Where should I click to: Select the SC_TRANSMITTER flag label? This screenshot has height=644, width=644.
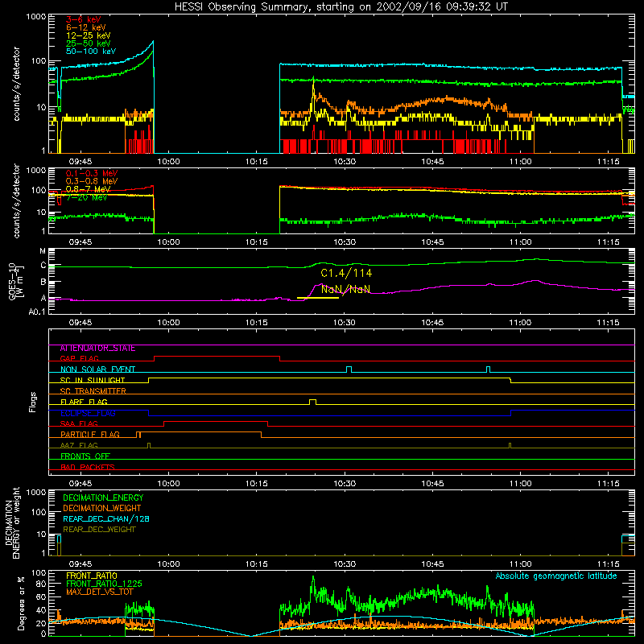click(93, 391)
